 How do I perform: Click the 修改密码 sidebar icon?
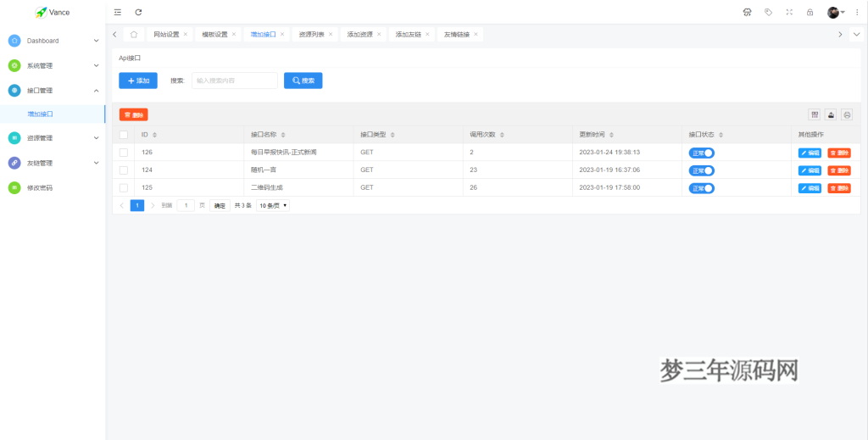click(x=14, y=187)
